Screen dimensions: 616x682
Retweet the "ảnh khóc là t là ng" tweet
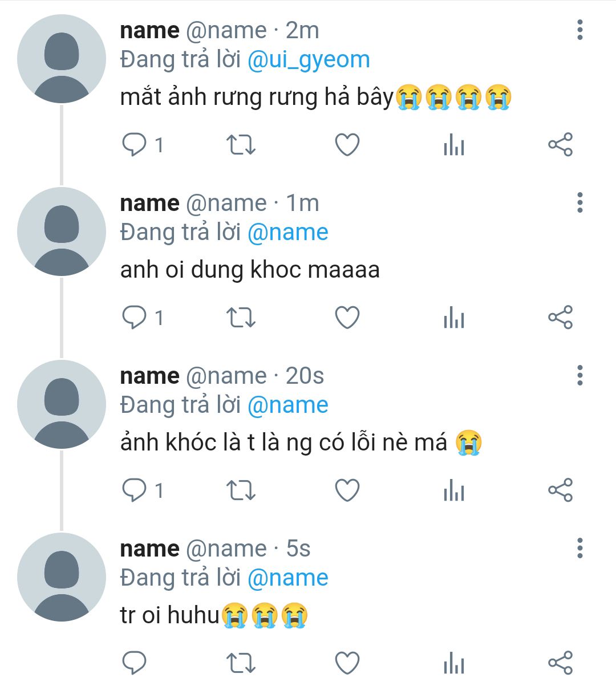241,490
